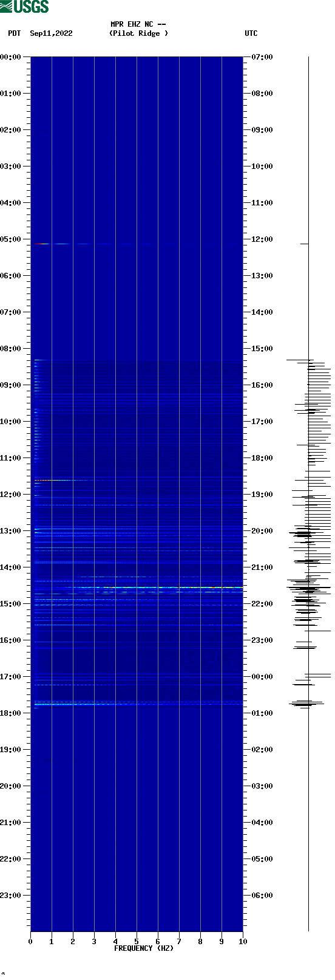Click the broadband event line before 18:00 PDT
Viewport: 335px width, 980px height.
point(138,704)
